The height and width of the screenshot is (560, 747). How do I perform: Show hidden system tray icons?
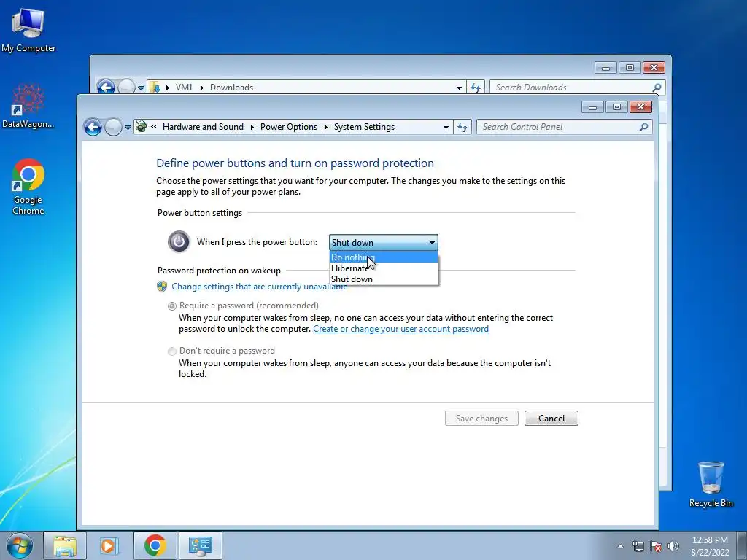pyautogui.click(x=620, y=546)
